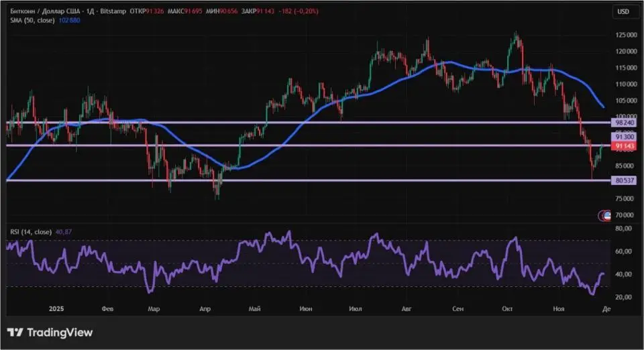Click the Авг month on time axis
The height and width of the screenshot is (350, 644).
click(x=405, y=309)
